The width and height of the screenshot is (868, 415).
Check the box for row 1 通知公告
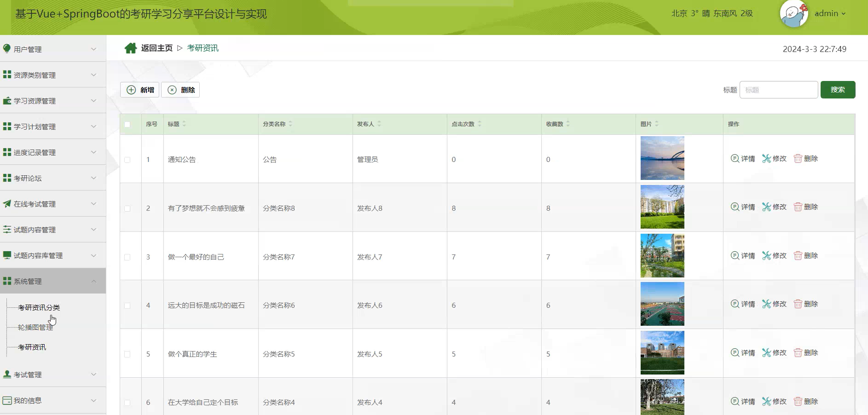(127, 160)
